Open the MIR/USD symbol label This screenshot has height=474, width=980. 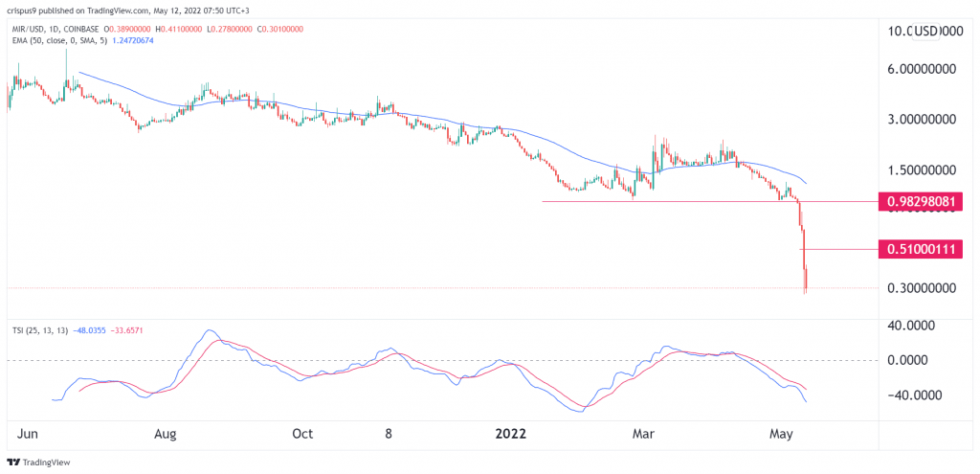click(29, 30)
